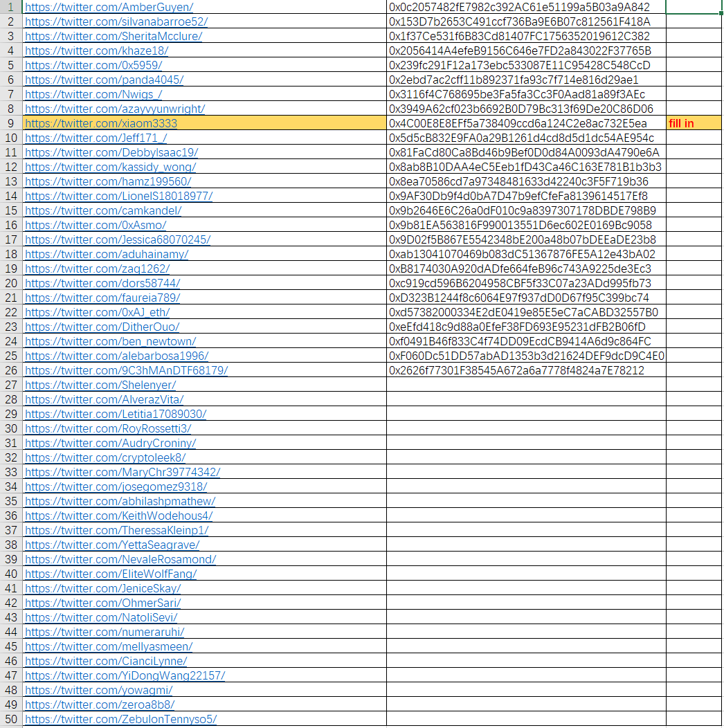Open the Jeff171_ twitter link

(x=96, y=138)
